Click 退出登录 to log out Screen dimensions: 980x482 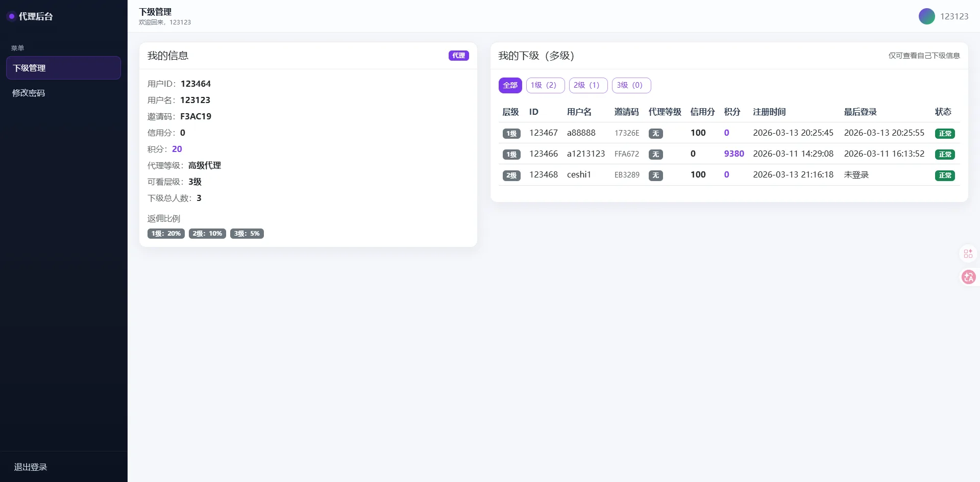click(31, 467)
